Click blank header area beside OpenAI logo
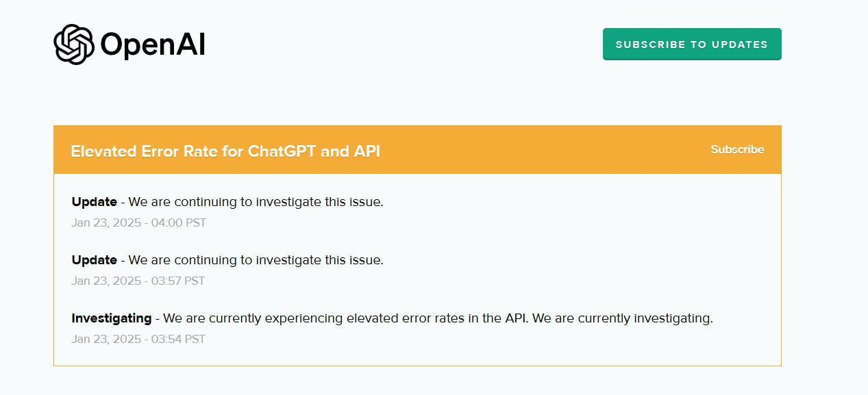Viewport: 868px width, 395px height. (x=404, y=44)
